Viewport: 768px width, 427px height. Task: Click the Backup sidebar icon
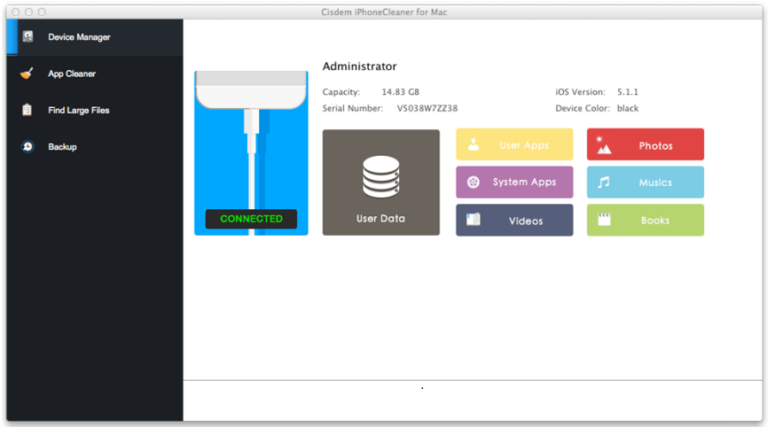pyautogui.click(x=28, y=147)
